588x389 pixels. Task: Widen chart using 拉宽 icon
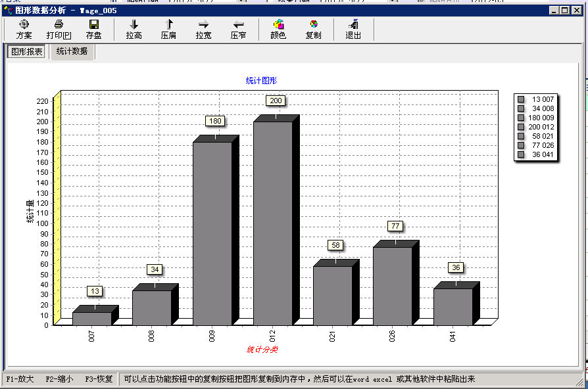click(x=203, y=29)
